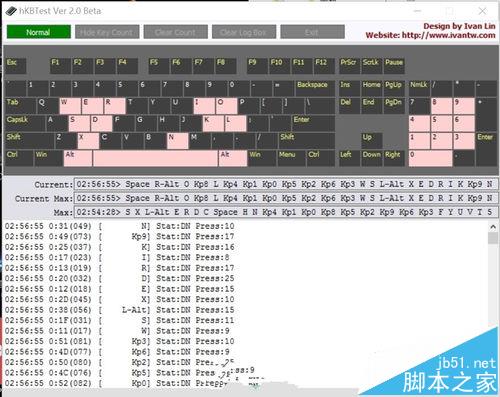Click the highlighted S key tile

point(79,123)
